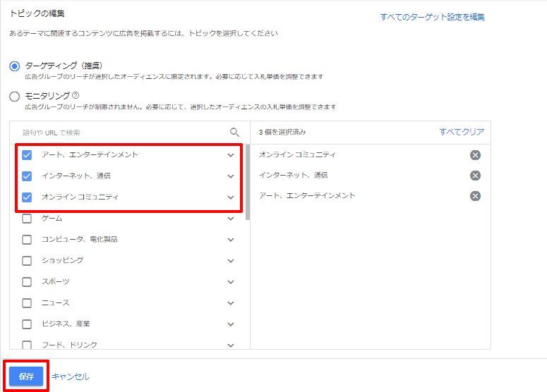This screenshot has height=392, width=547.
Task: Expand the スポーツ topic chevron
Action: click(231, 282)
